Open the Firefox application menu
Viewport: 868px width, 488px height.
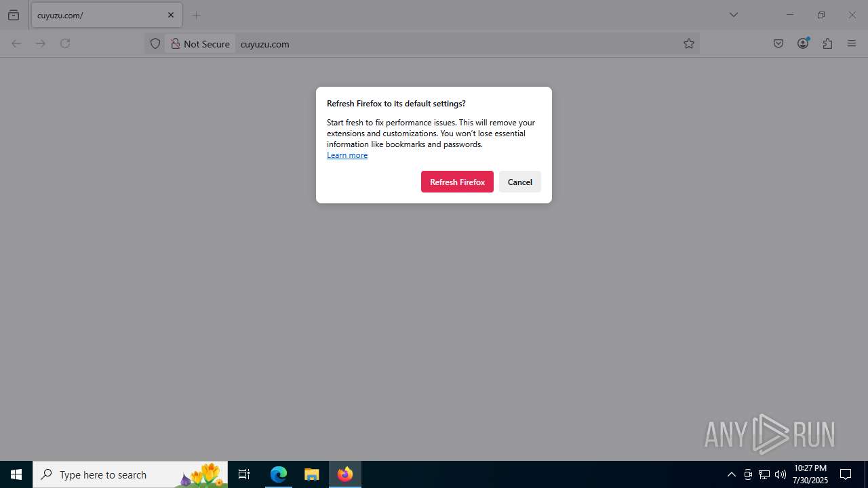click(852, 43)
